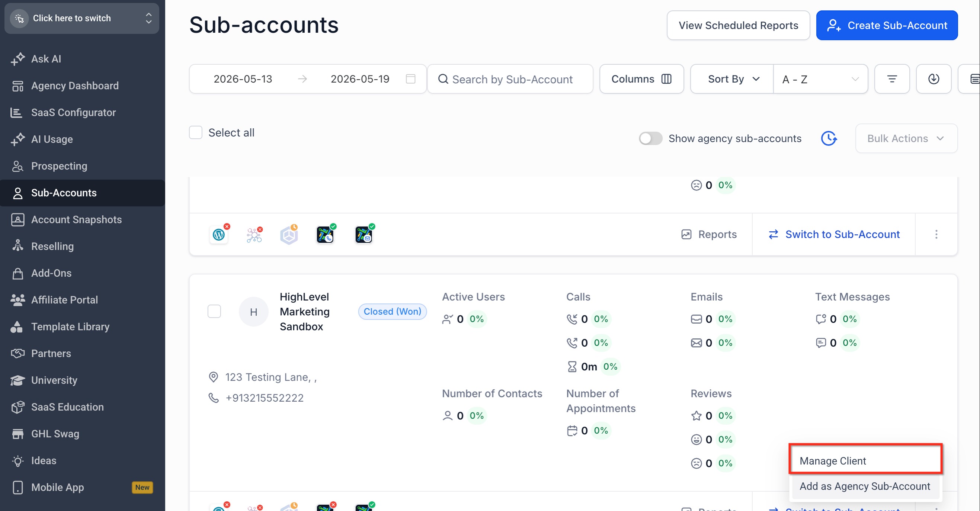Select Manage Client from context menu
The height and width of the screenshot is (511, 980).
(x=865, y=460)
